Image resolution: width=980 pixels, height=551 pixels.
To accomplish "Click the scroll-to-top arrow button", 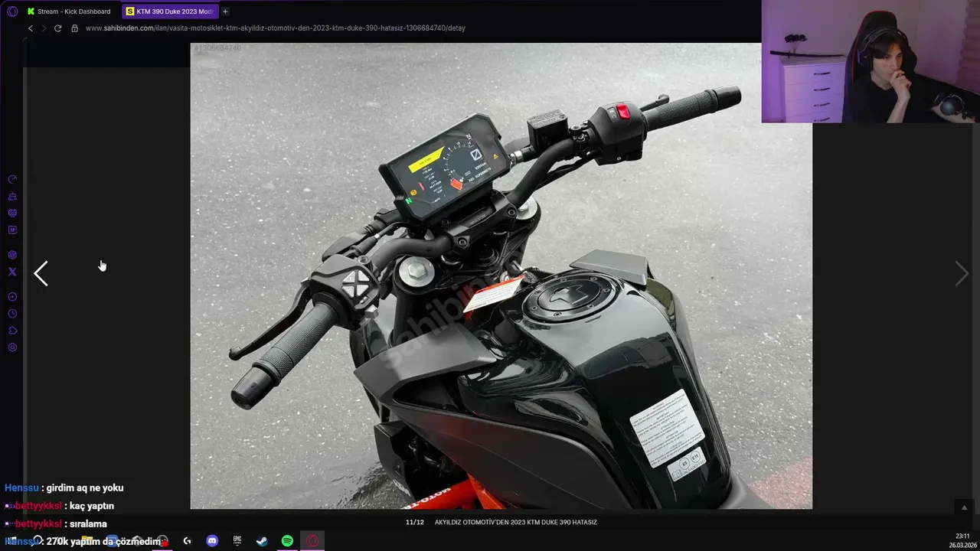I will pos(964,507).
